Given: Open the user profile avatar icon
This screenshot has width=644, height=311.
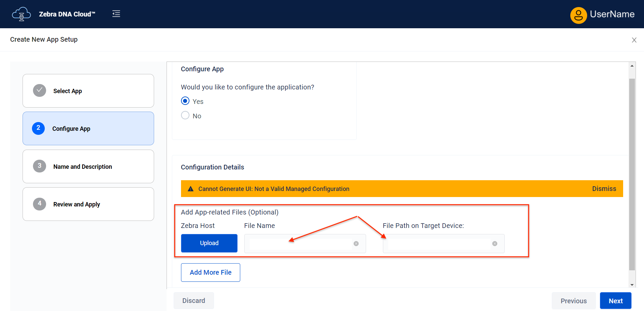Looking at the screenshot, I should (578, 15).
